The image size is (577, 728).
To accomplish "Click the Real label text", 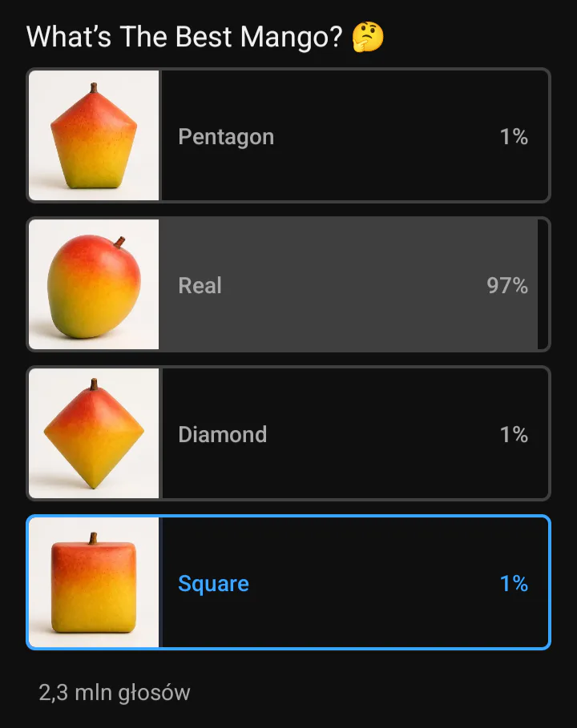I will pyautogui.click(x=200, y=286).
